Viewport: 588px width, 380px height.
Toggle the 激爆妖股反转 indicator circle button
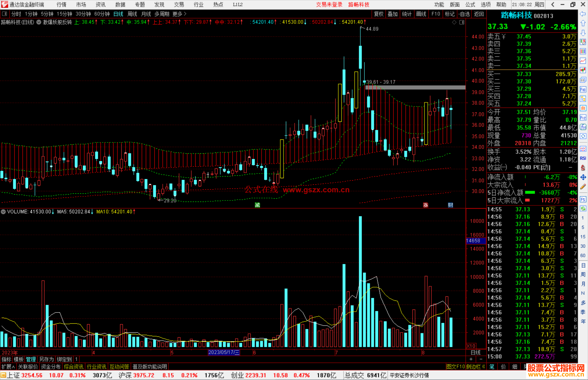pyautogui.click(x=39, y=22)
